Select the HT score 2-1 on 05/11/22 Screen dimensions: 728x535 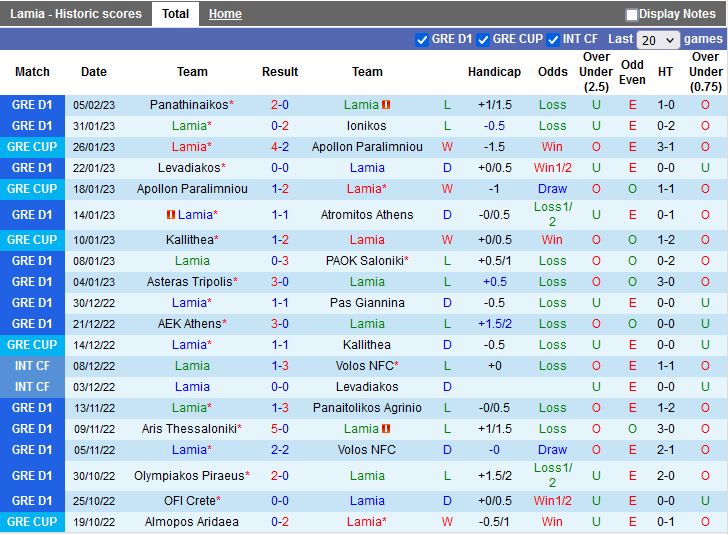pos(666,450)
